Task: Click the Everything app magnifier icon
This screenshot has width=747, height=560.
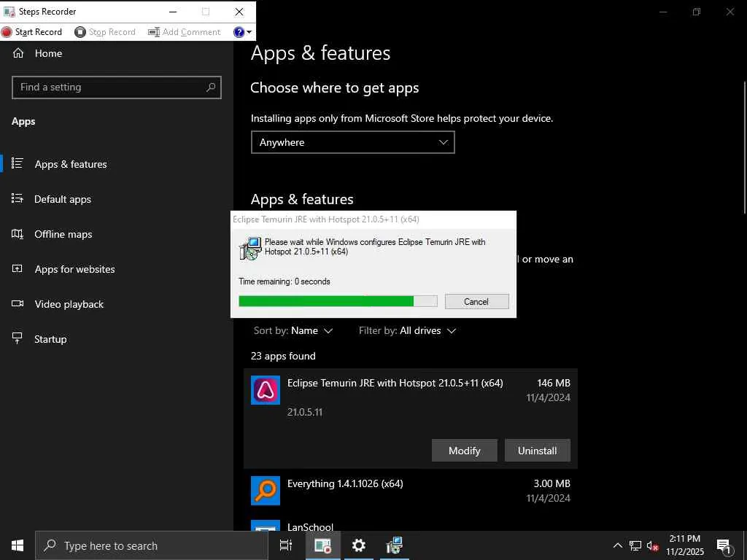Action: (x=266, y=491)
